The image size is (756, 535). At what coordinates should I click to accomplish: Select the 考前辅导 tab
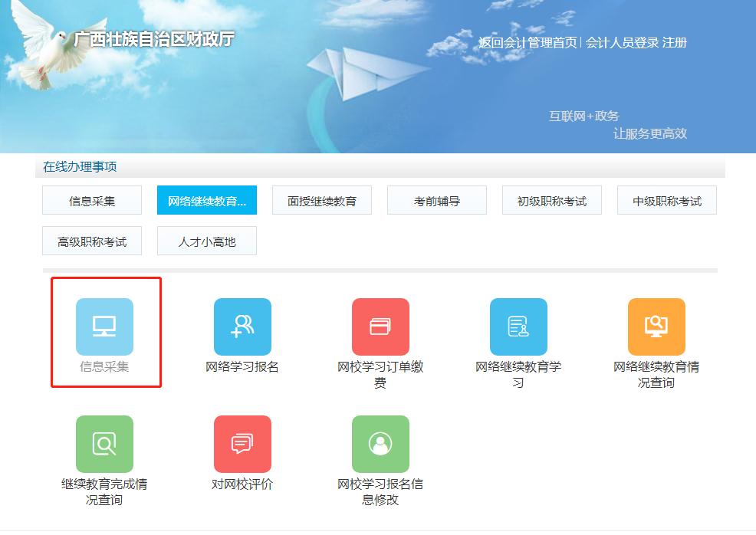[x=436, y=199]
